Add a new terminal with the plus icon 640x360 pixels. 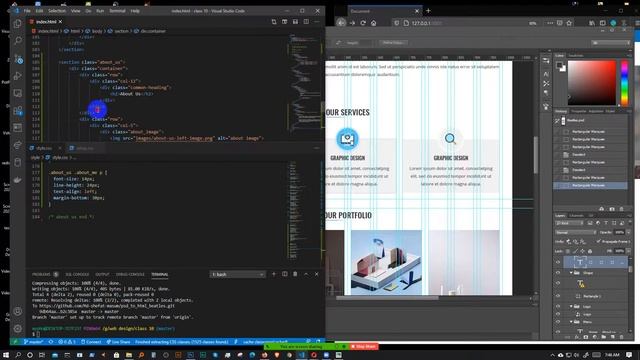point(274,274)
